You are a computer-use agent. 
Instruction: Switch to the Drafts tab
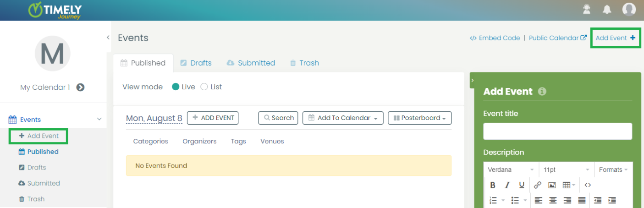[x=196, y=63]
